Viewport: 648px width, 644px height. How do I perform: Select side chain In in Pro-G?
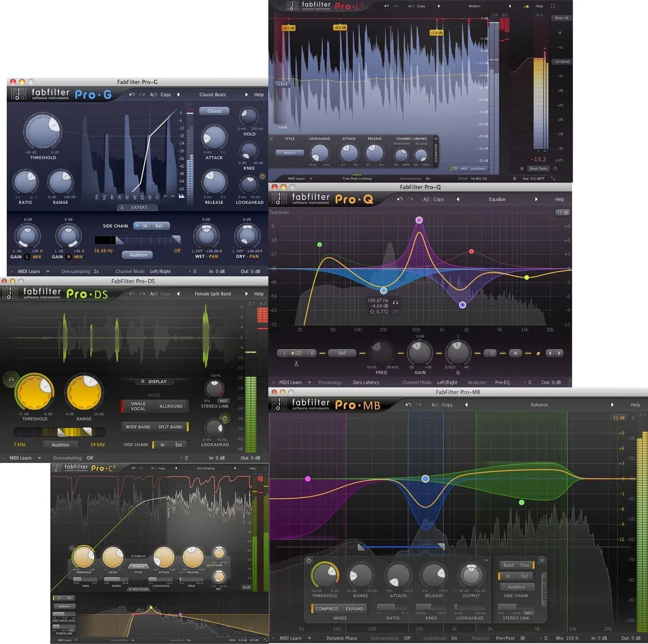pos(142,226)
